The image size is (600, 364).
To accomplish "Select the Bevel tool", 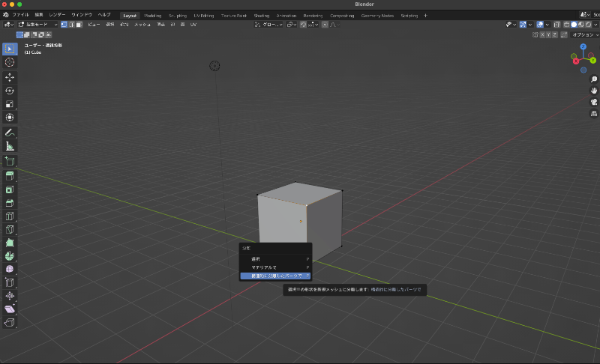I will (10, 203).
